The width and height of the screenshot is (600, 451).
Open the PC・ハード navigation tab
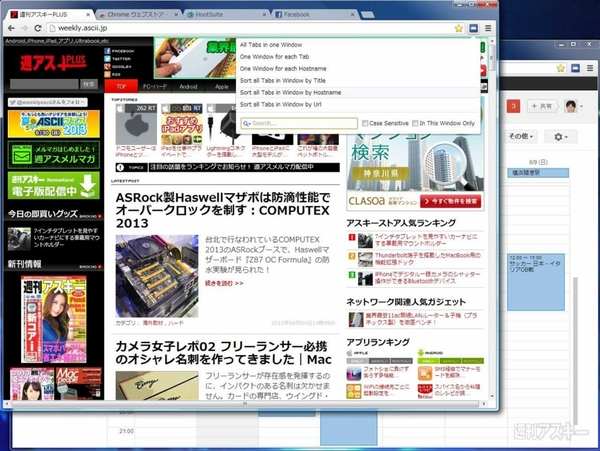coord(155,86)
